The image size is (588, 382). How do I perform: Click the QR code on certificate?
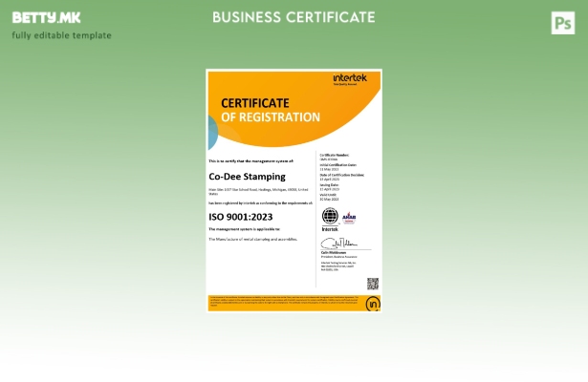372,284
